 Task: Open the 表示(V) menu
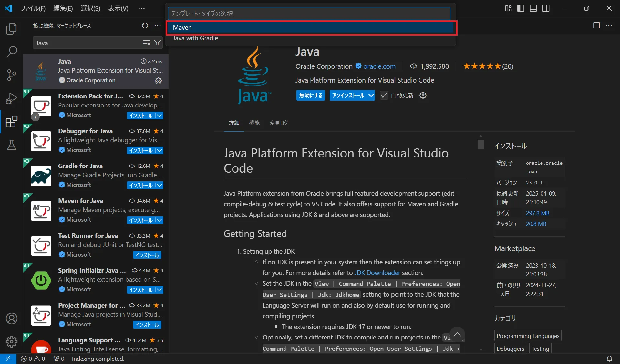point(118,8)
